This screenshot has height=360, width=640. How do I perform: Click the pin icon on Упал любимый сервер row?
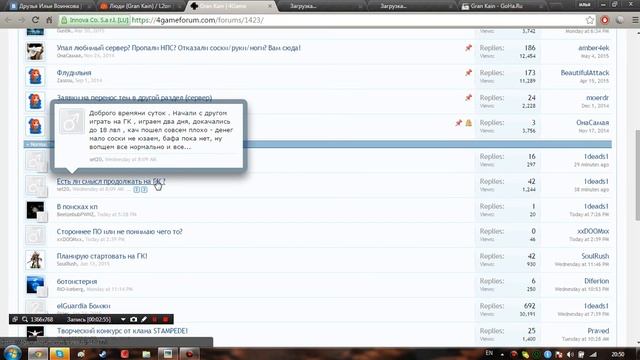click(x=468, y=48)
